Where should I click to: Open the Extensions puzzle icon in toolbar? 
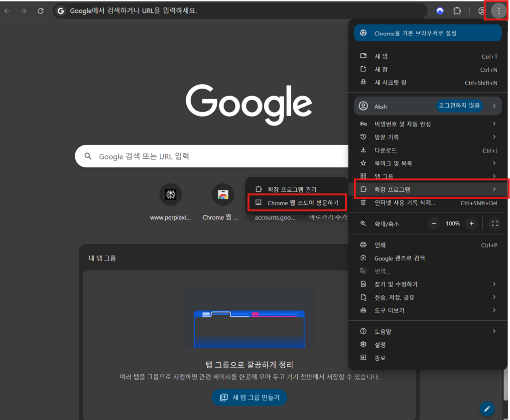tap(457, 10)
